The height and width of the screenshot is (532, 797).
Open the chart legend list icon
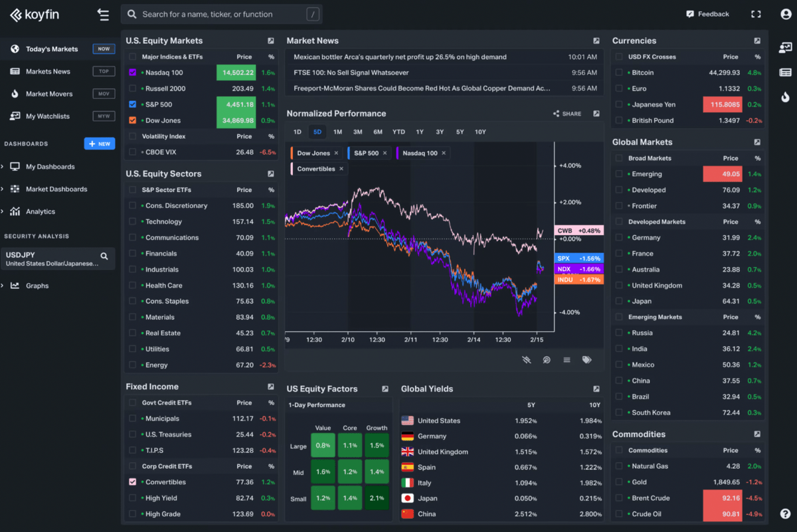point(567,359)
